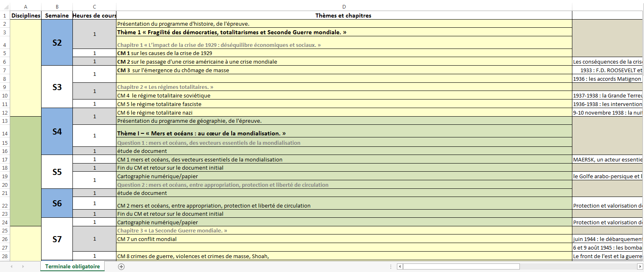Click the Semaine header cell
Screen dimensions: 644x272
[57, 15]
